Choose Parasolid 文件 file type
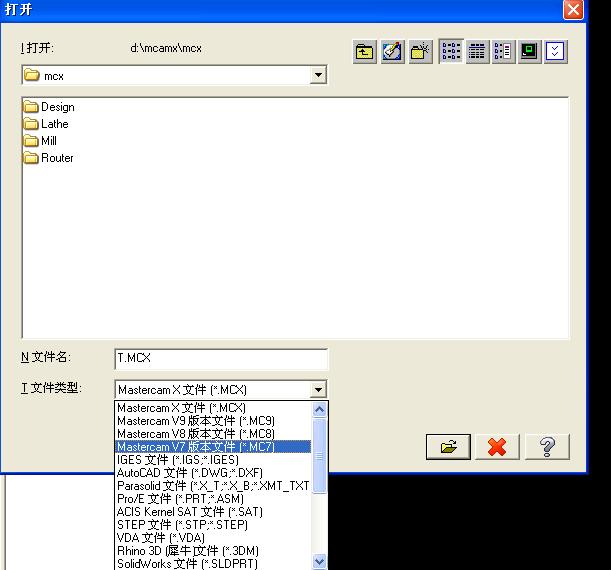The width and height of the screenshot is (611, 570). tap(213, 486)
